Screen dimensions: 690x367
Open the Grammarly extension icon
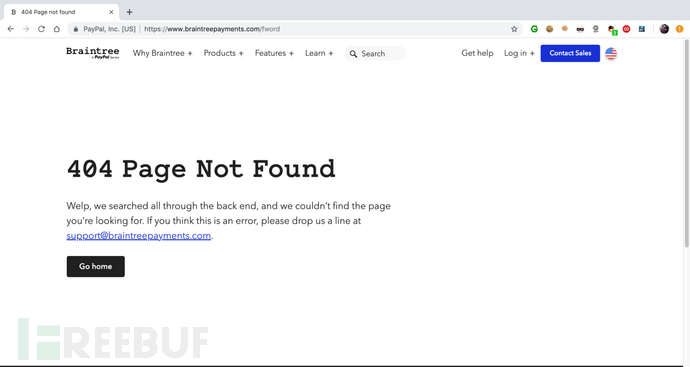(x=534, y=29)
